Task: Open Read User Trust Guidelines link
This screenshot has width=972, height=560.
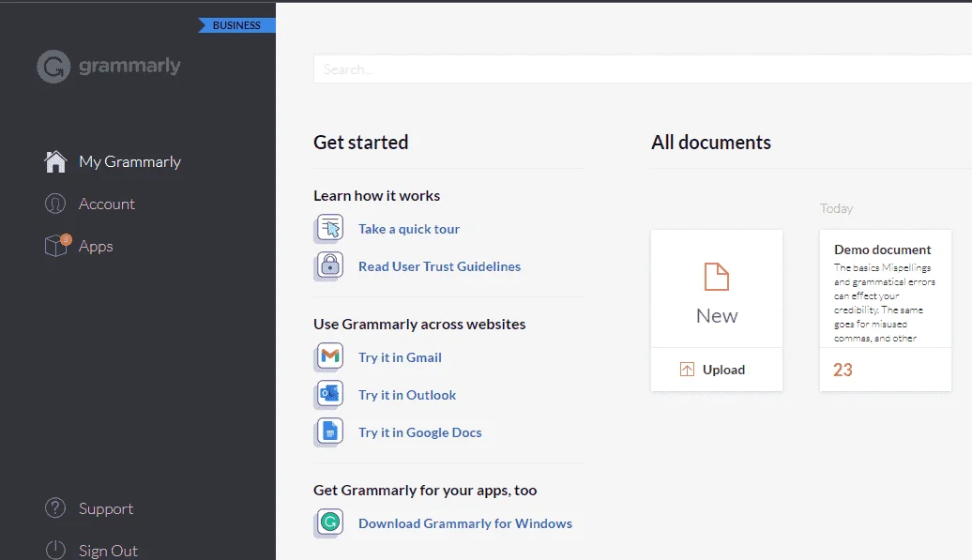Action: [x=439, y=266]
